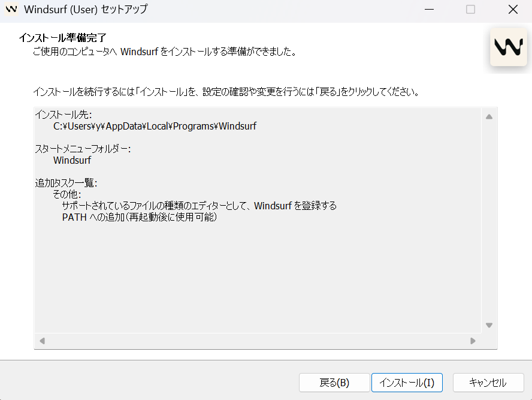Click the 追加タスク一覧: heading
This screenshot has height=400, width=532.
66,183
